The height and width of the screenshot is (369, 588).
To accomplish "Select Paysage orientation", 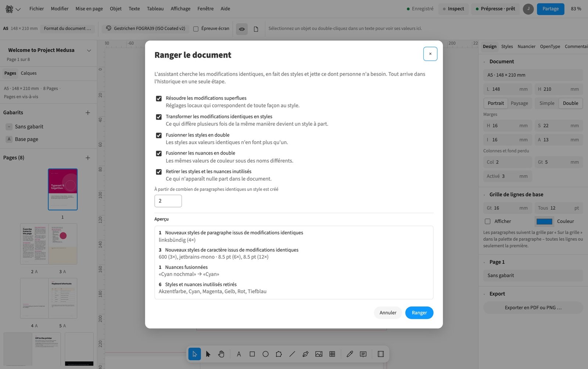I will pyautogui.click(x=519, y=103).
